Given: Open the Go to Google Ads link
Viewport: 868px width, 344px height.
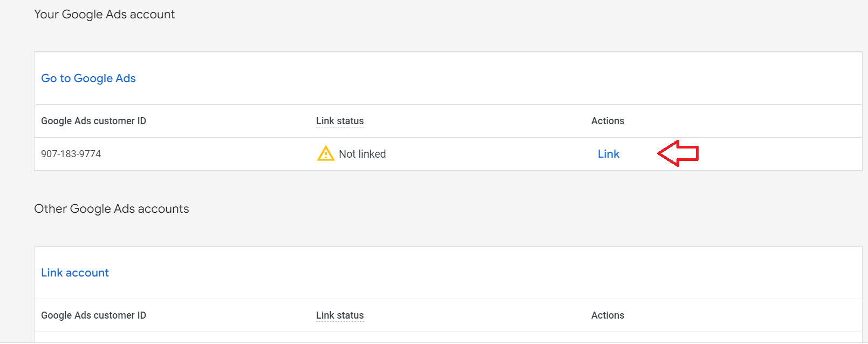Looking at the screenshot, I should click(x=88, y=78).
